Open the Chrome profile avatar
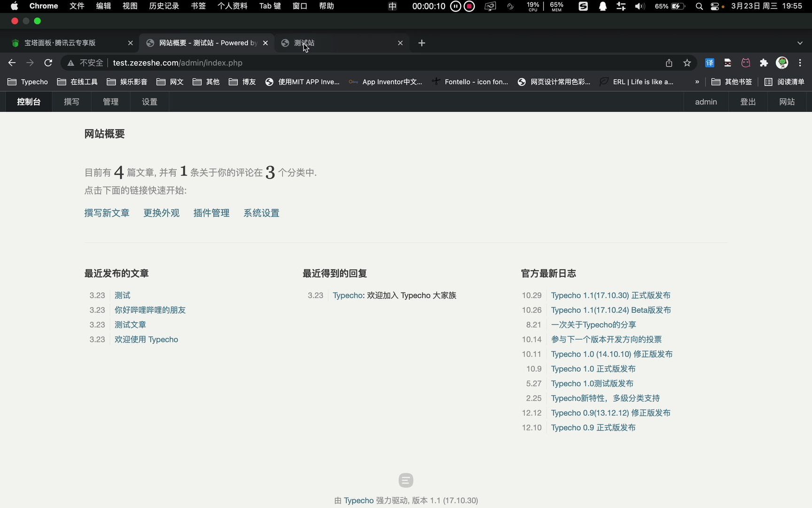Viewport: 812px width, 508px height. pyautogui.click(x=782, y=63)
